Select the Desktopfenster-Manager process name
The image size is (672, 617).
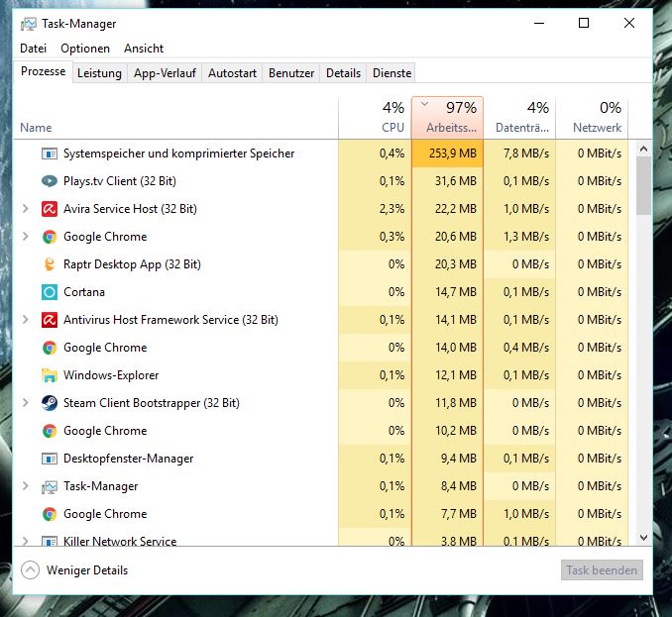coord(128,459)
